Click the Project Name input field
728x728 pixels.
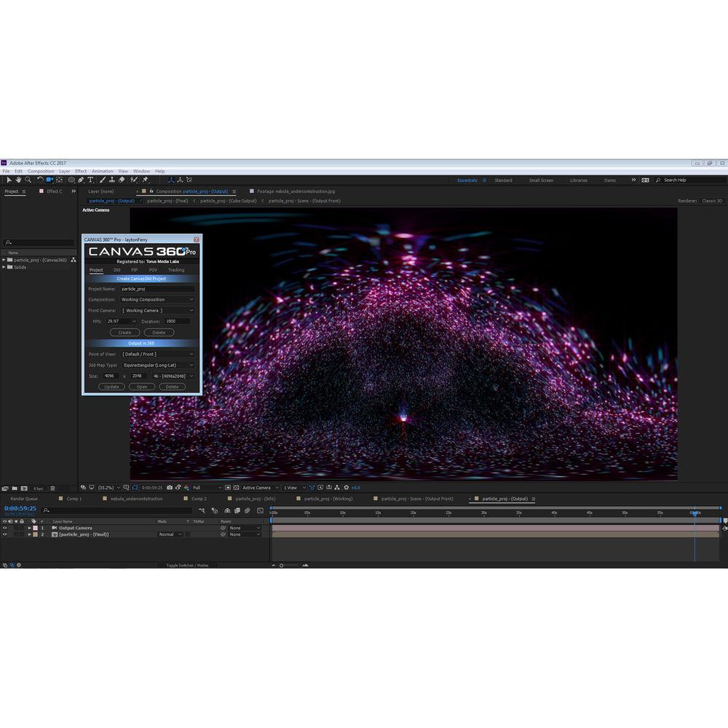click(x=157, y=289)
